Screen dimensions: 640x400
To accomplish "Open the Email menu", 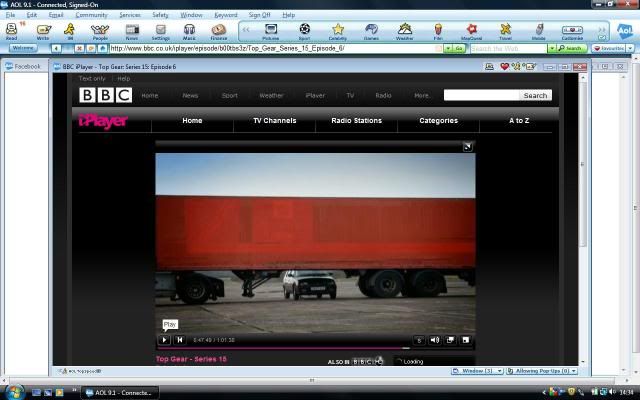I will point(56,15).
